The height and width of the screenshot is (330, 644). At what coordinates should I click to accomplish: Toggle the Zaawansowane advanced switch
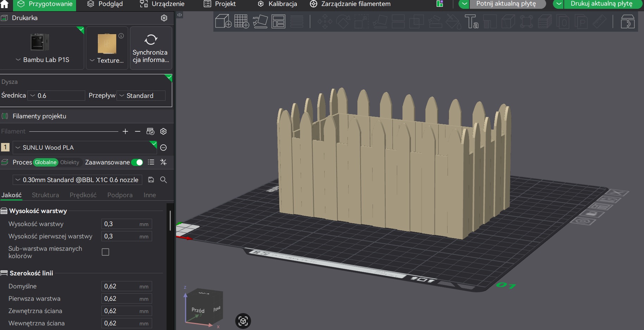pyautogui.click(x=137, y=162)
